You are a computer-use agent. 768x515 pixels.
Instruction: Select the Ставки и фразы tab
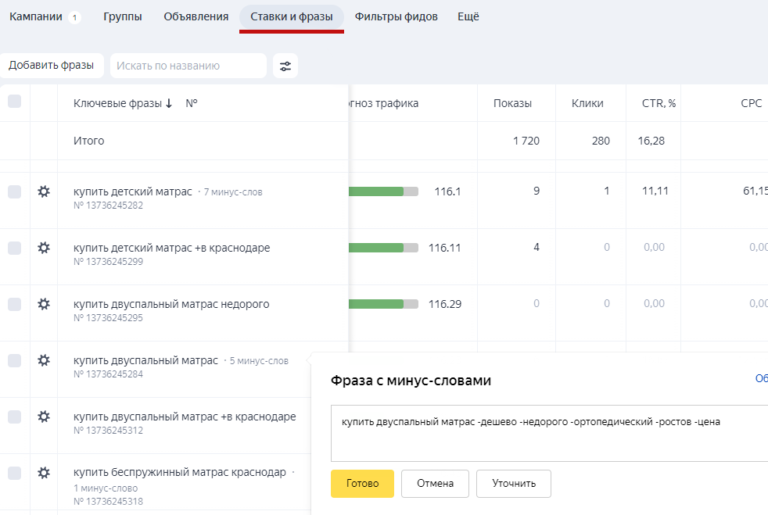click(x=291, y=17)
